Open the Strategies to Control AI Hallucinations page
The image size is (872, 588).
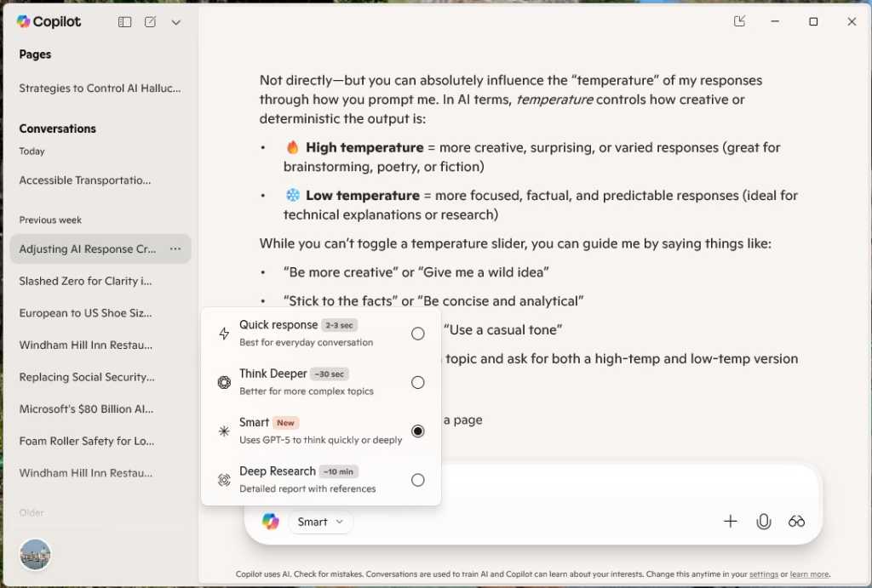[100, 88]
